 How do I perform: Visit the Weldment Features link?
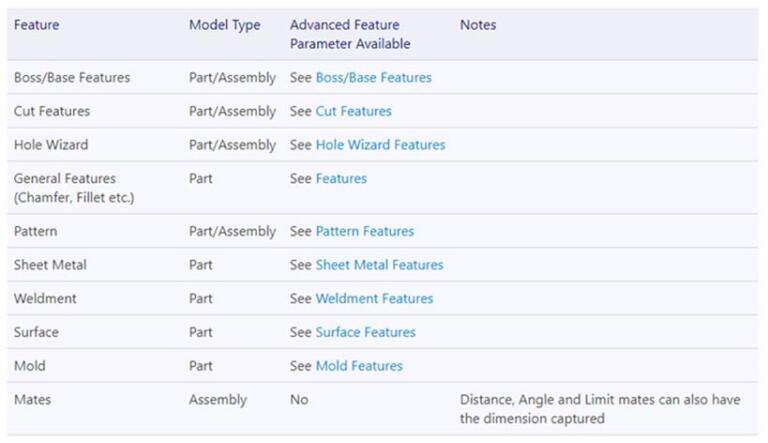point(374,298)
